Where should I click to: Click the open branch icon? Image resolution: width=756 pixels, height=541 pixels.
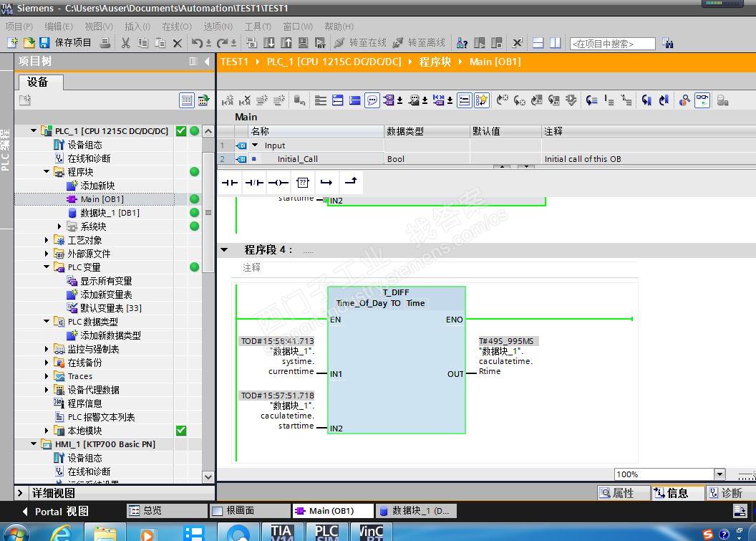326,183
